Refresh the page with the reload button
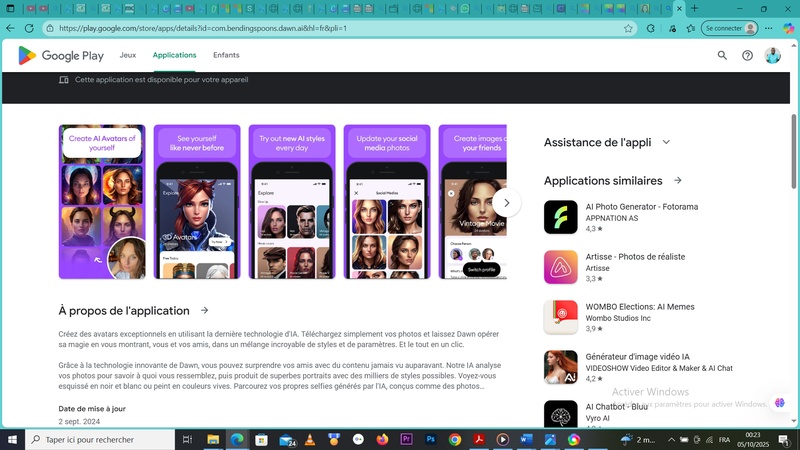 (x=32, y=28)
